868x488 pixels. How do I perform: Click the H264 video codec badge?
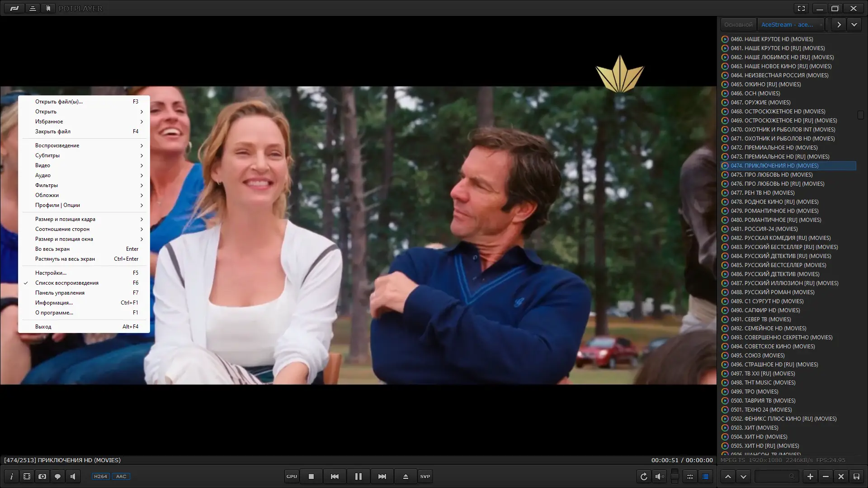[100, 476]
